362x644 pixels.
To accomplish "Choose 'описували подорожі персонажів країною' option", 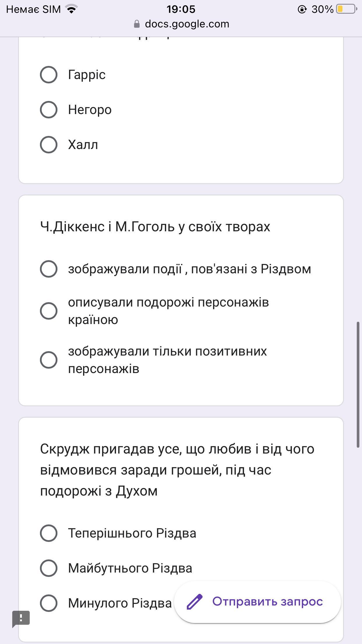I will [x=49, y=311].
